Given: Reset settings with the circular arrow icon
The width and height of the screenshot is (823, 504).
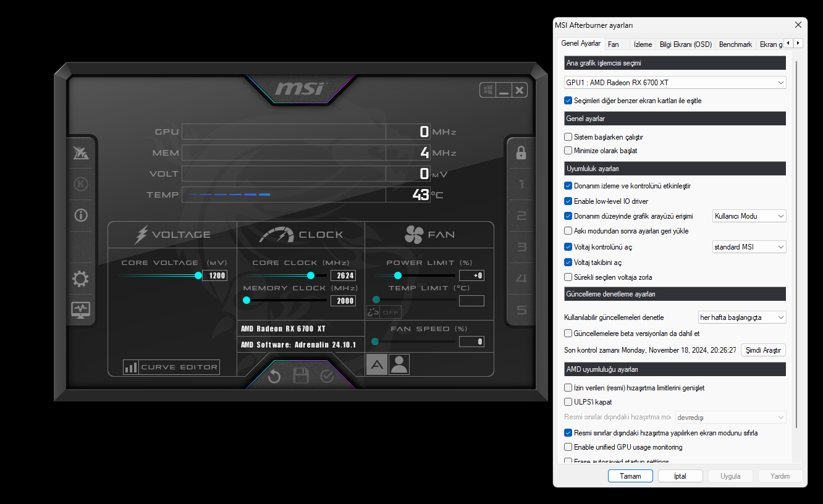Looking at the screenshot, I should pos(274,376).
